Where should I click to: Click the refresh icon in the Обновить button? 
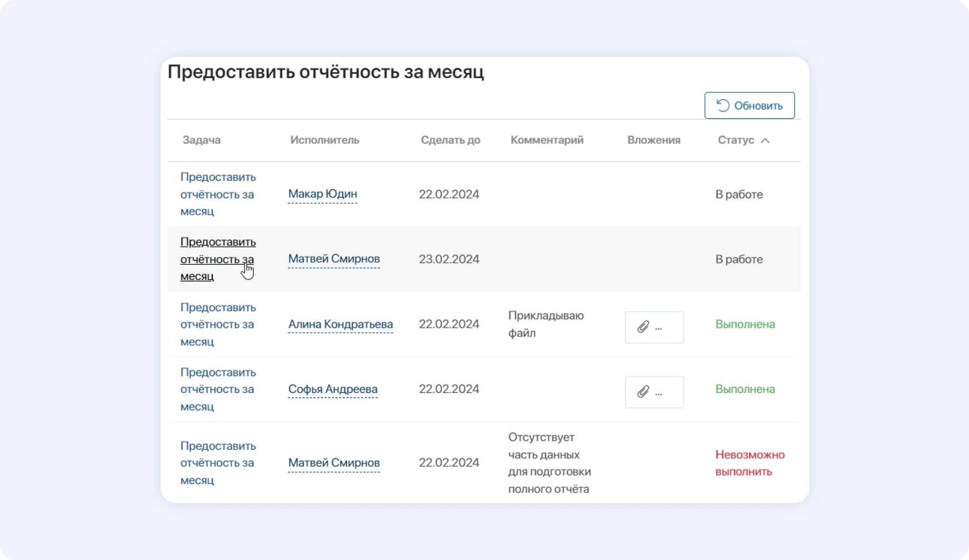[723, 105]
